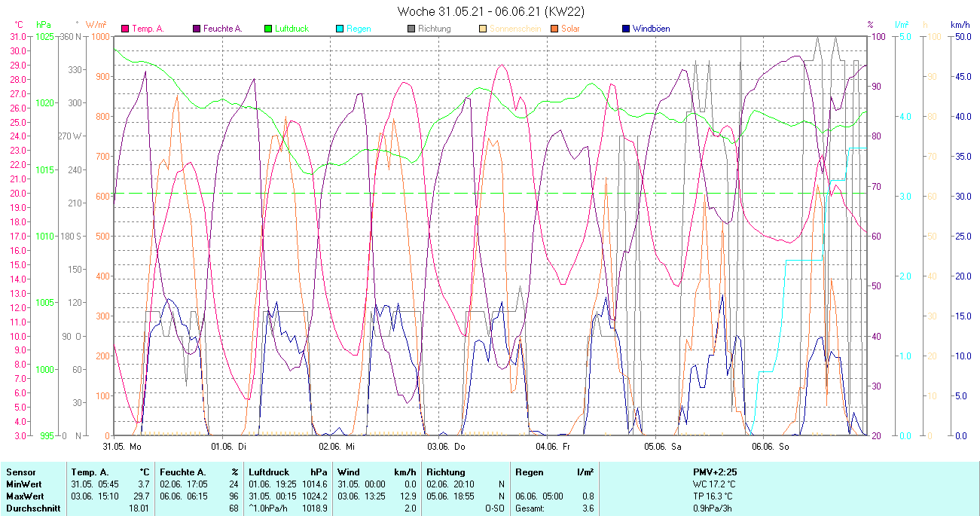Select the average temperature value '18.01'
The image size is (980, 516).
[139, 508]
